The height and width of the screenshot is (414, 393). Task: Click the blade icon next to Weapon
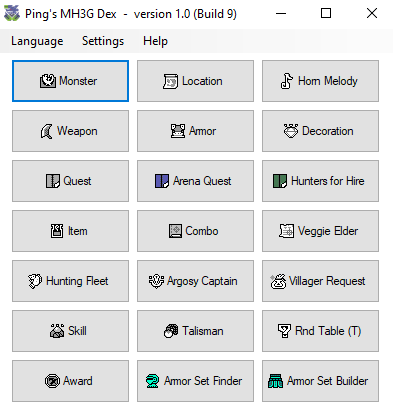tap(47, 131)
